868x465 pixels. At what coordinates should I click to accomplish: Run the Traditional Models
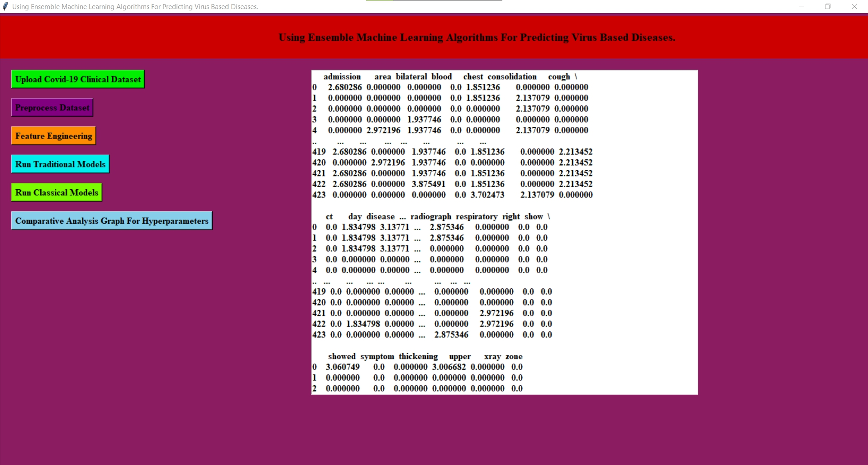click(59, 164)
